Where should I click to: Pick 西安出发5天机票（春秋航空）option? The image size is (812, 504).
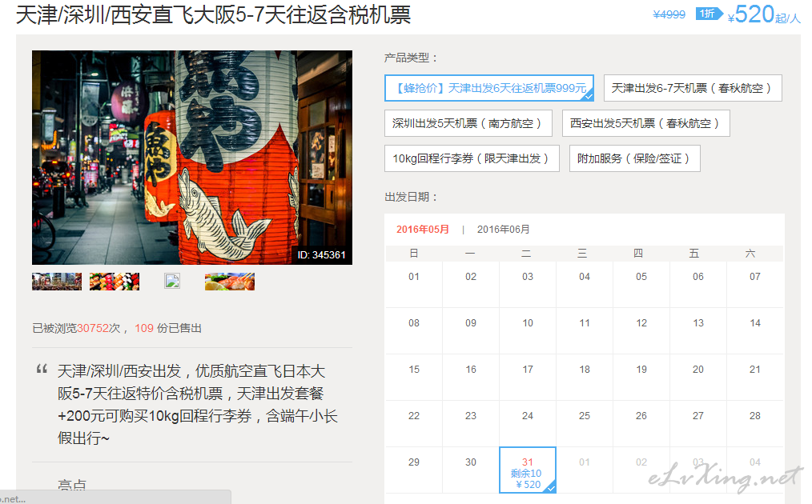pyautogui.click(x=645, y=123)
